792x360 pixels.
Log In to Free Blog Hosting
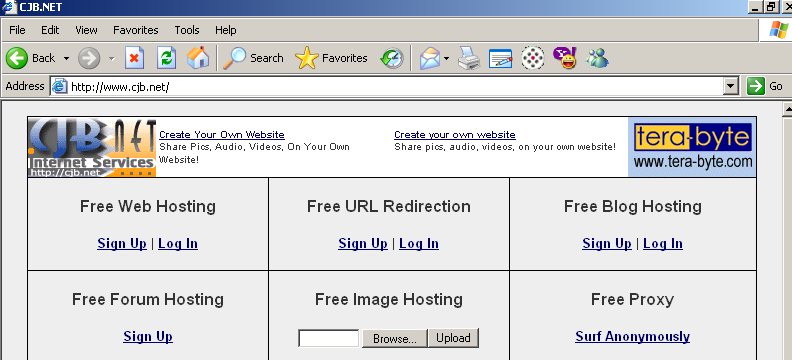pyautogui.click(x=663, y=243)
